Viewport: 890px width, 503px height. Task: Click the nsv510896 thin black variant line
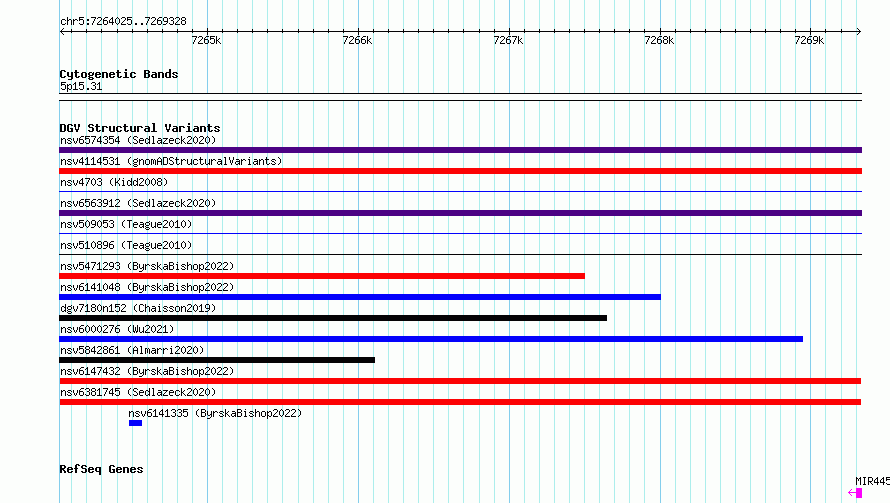click(460, 254)
